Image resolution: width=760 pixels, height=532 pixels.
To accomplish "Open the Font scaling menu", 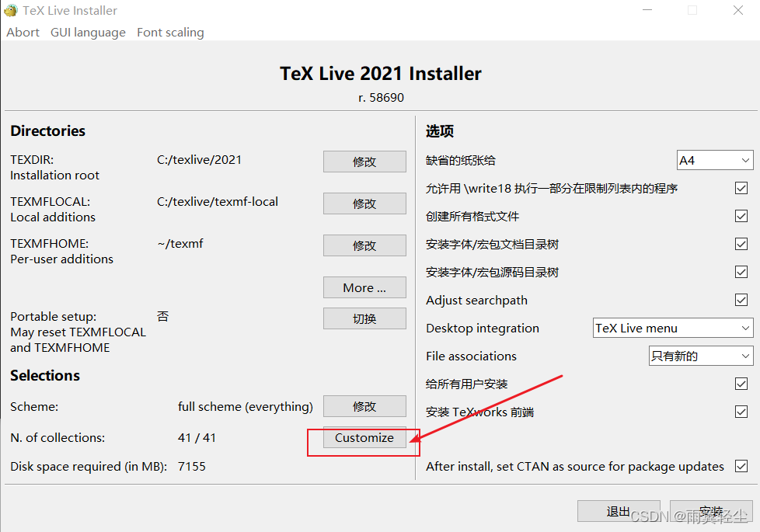I will click(170, 33).
